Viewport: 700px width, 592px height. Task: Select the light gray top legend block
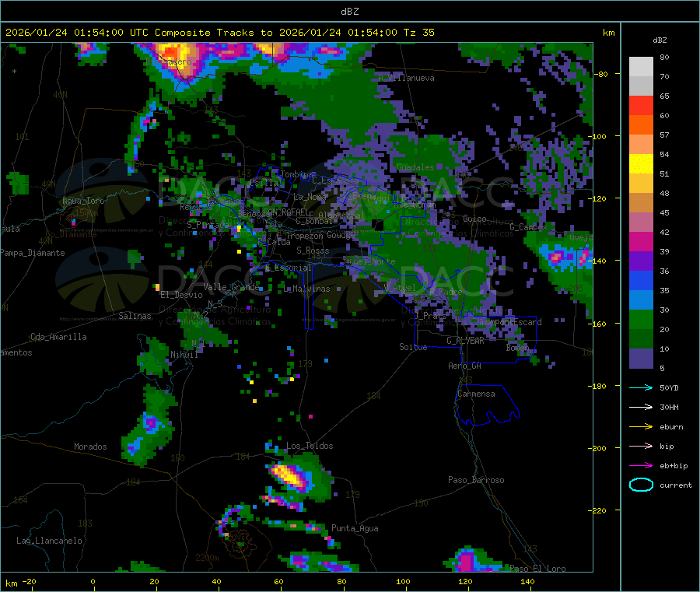(641, 67)
